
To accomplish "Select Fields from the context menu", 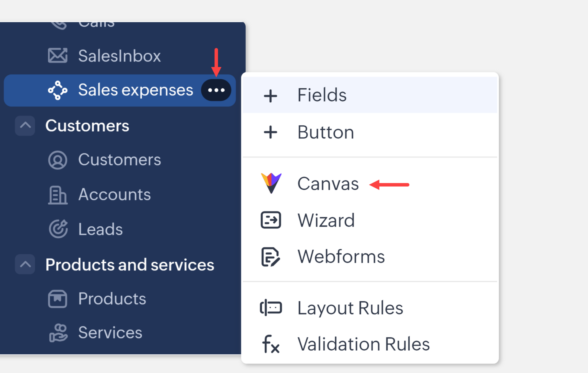I will coord(322,95).
